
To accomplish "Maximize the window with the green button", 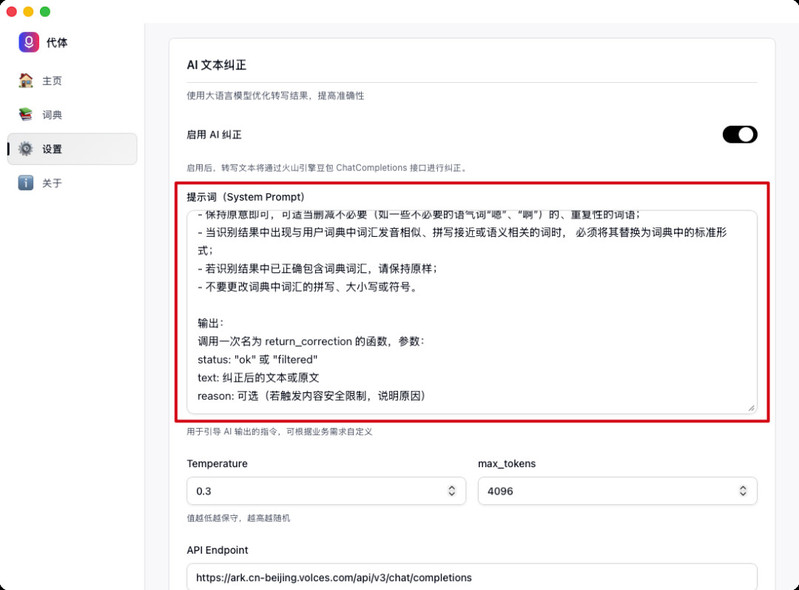I will pyautogui.click(x=45, y=11).
